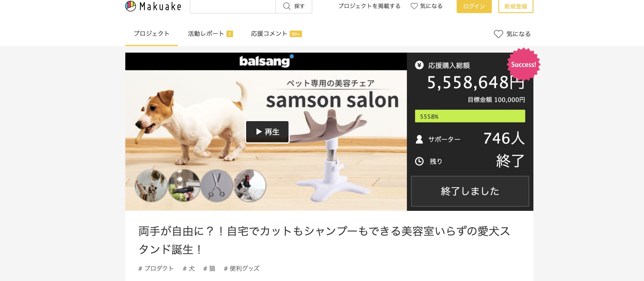
Task: Switch to 活動レポート tab
Action: coord(210,34)
